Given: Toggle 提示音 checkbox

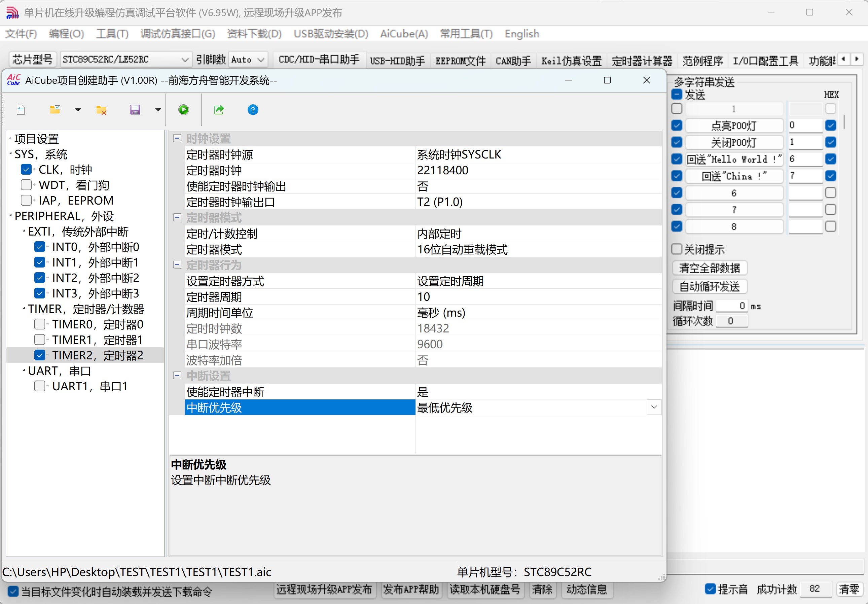Looking at the screenshot, I should tap(710, 589).
